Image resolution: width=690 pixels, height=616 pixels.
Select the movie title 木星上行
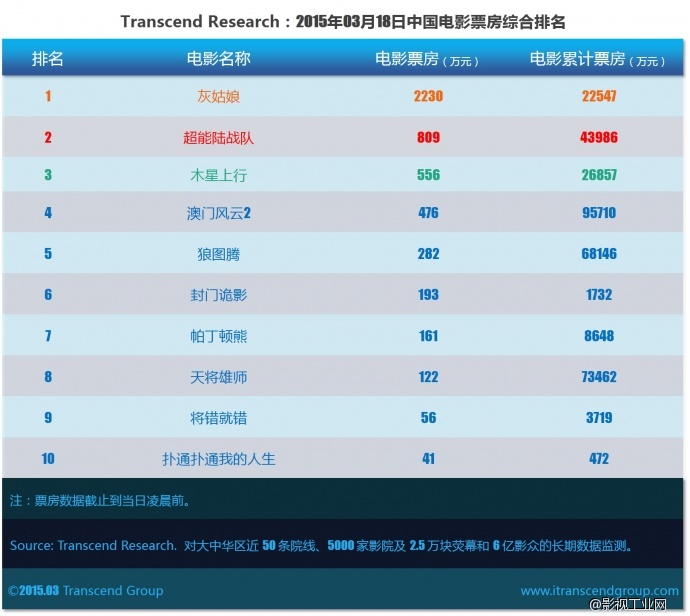tap(218, 175)
